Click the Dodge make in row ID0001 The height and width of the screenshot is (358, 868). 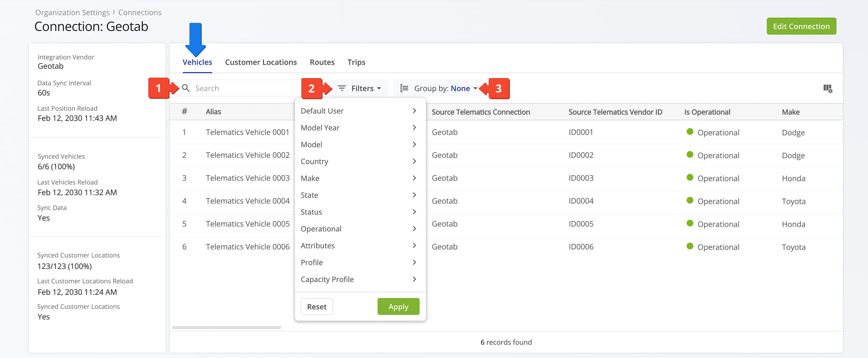point(793,132)
